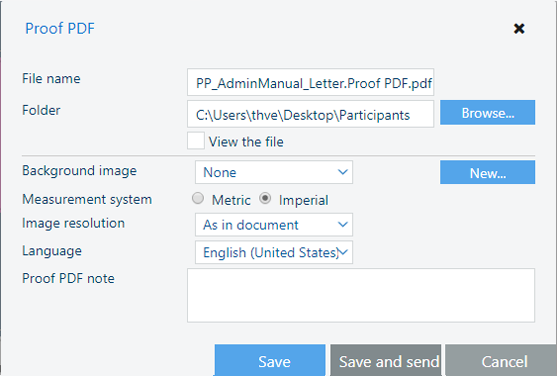
Task: Click the Proof PDF note label
Action: (x=68, y=278)
